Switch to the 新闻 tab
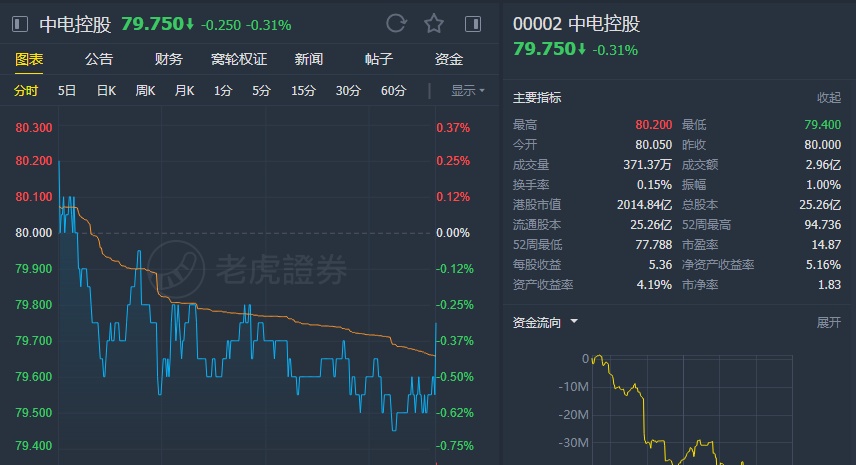This screenshot has height=465, width=856. (x=309, y=59)
